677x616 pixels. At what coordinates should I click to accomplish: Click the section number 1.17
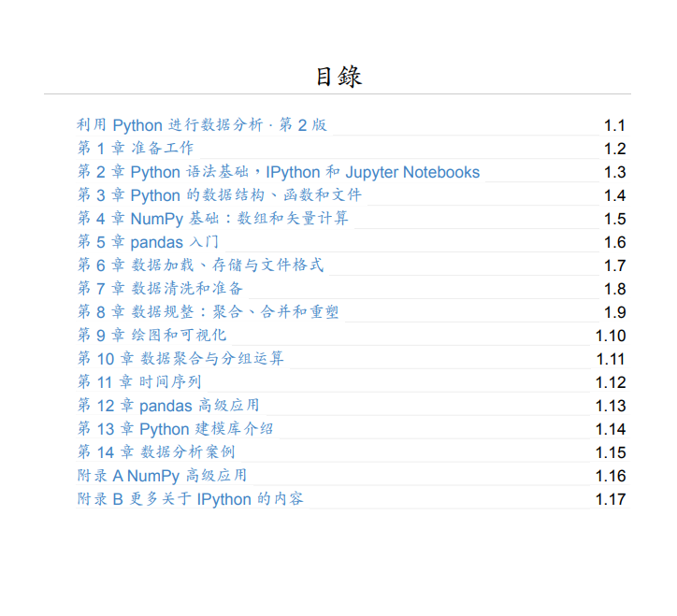(x=611, y=499)
